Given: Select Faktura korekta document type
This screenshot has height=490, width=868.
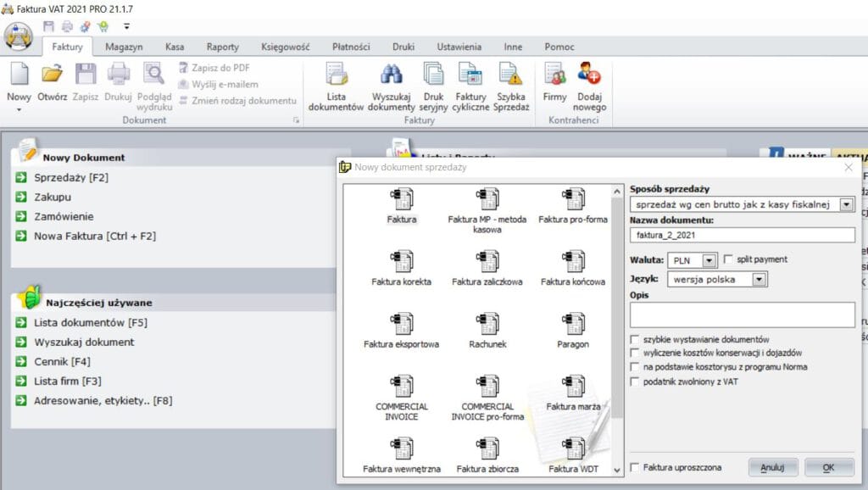Looking at the screenshot, I should point(402,268).
